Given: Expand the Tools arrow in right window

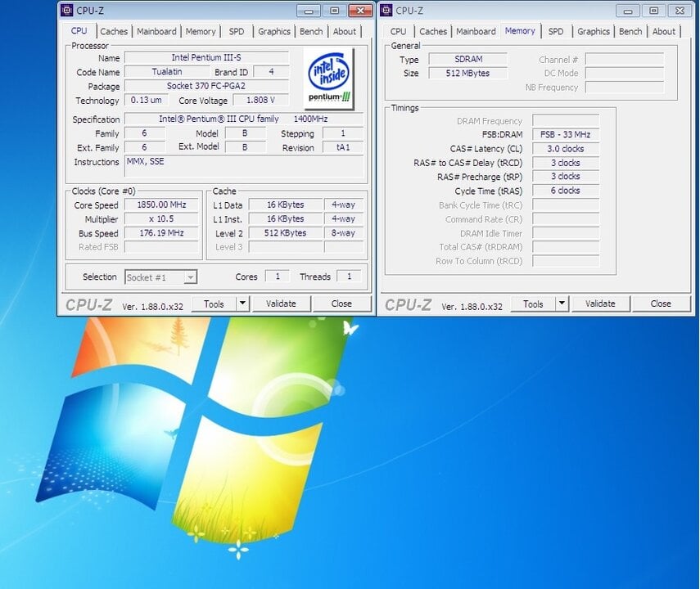Looking at the screenshot, I should tap(562, 303).
